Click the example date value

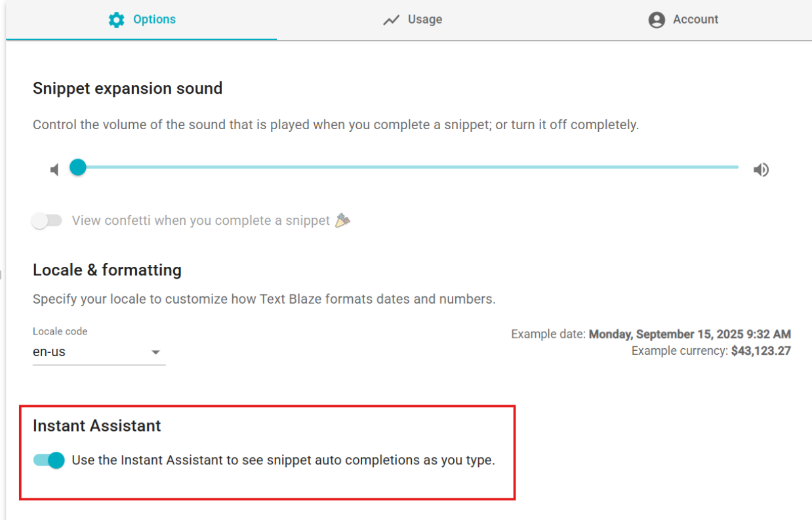coord(689,334)
